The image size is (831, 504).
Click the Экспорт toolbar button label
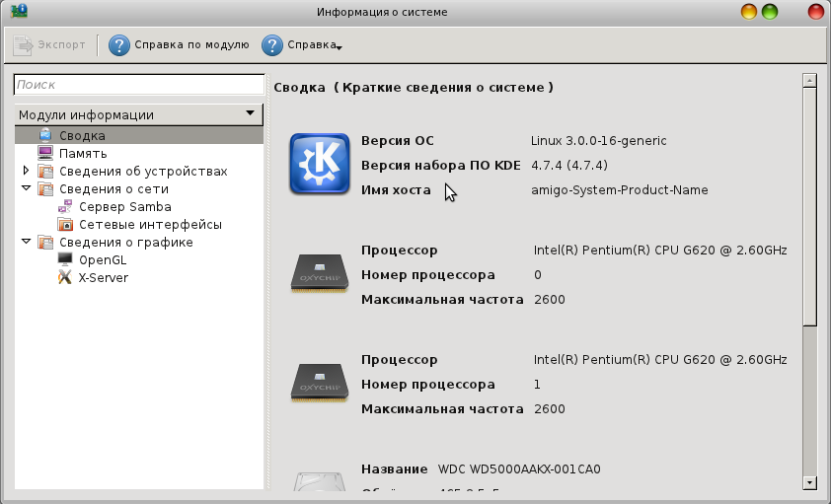click(61, 45)
